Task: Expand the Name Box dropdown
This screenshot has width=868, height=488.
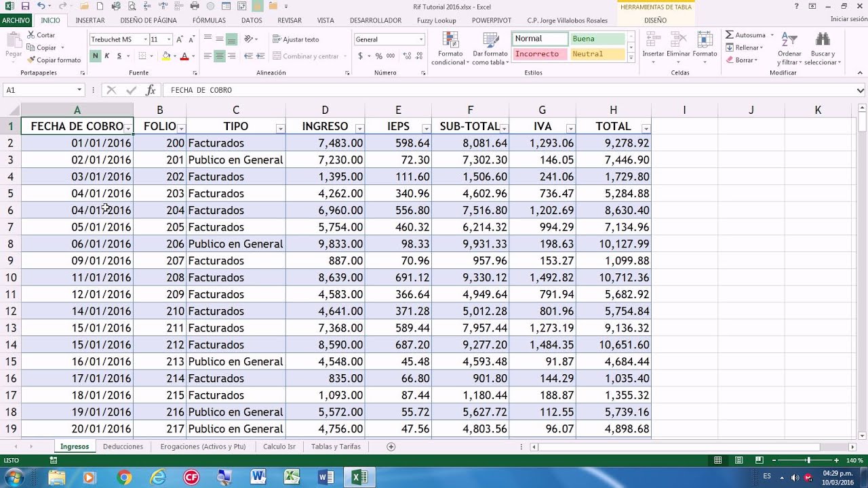Action: point(79,89)
